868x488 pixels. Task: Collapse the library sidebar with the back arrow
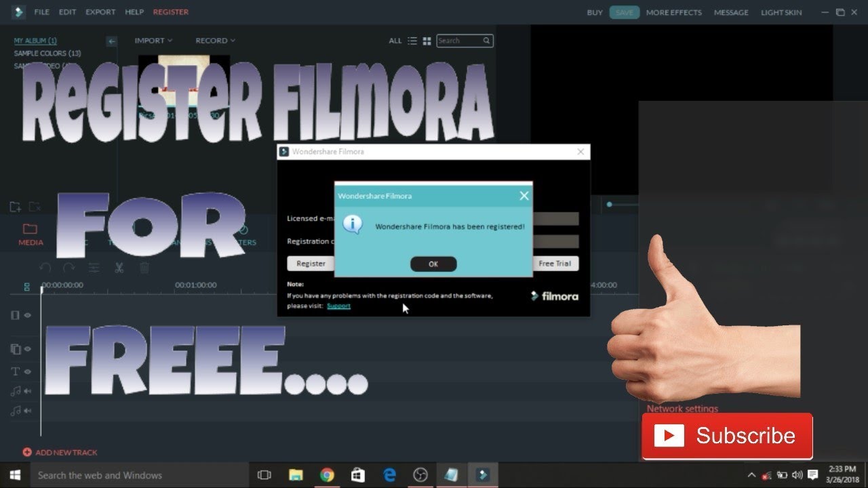pos(112,41)
